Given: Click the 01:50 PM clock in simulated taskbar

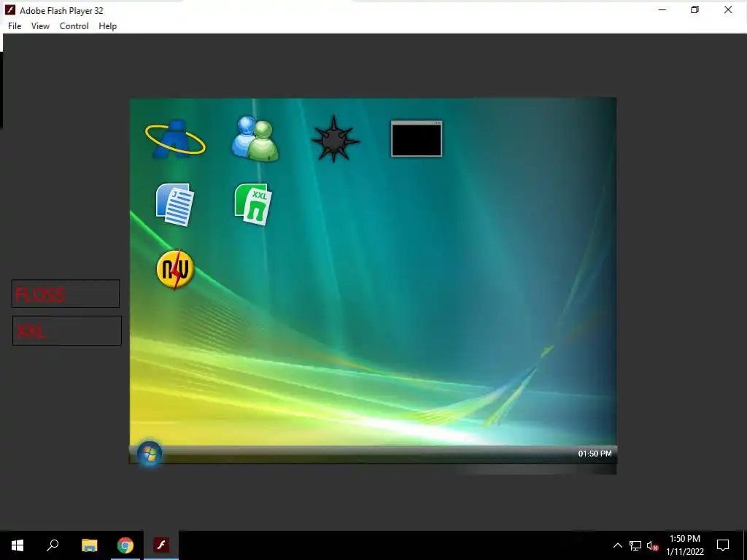Looking at the screenshot, I should click(x=595, y=454).
